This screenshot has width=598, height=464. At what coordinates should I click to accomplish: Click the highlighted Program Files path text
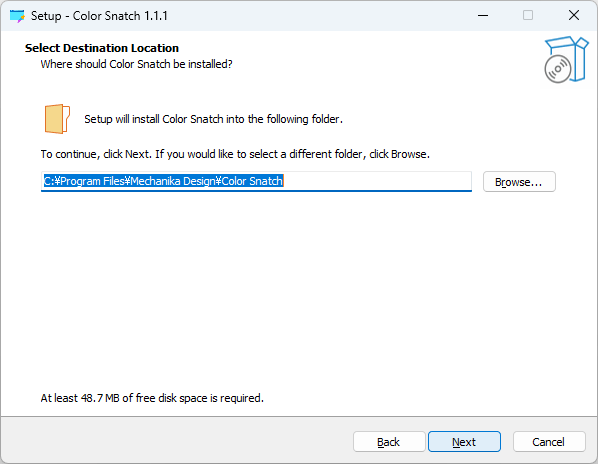(163, 181)
